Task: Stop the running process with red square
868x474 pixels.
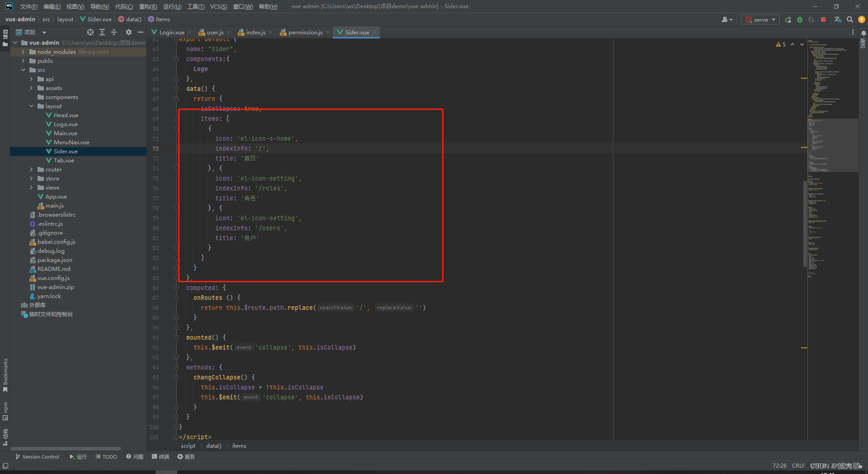Action: click(823, 19)
